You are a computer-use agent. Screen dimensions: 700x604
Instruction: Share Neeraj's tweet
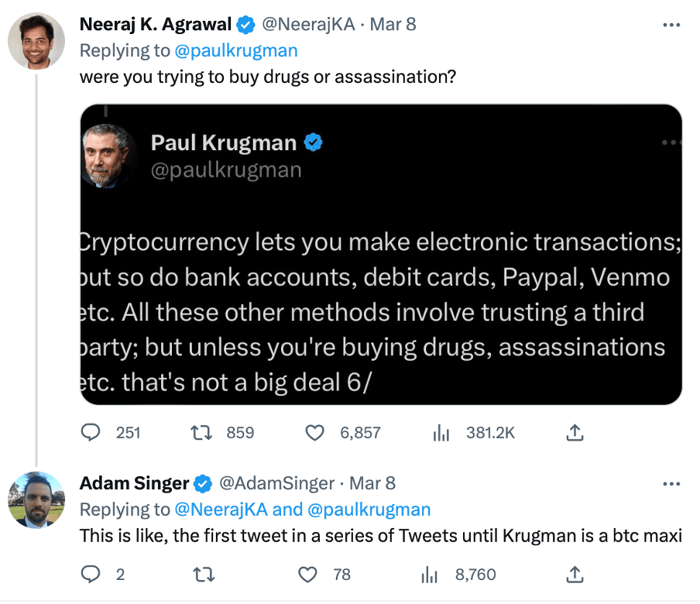click(575, 433)
